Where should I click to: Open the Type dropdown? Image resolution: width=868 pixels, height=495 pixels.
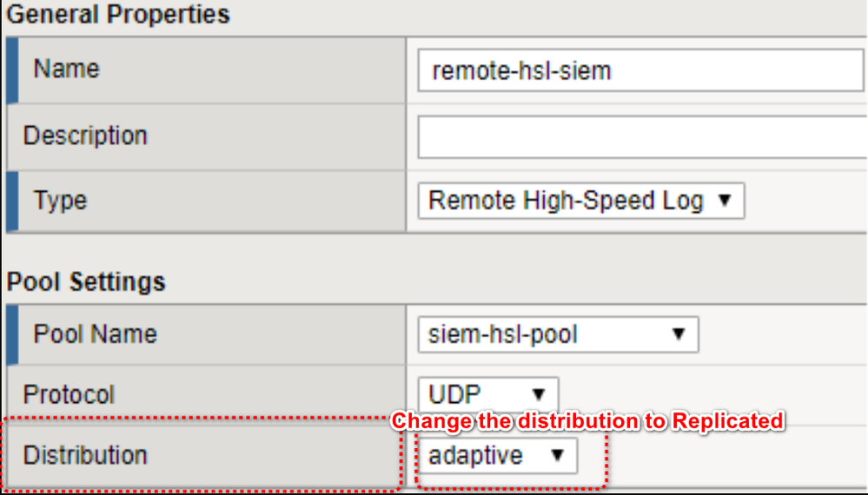[580, 201]
